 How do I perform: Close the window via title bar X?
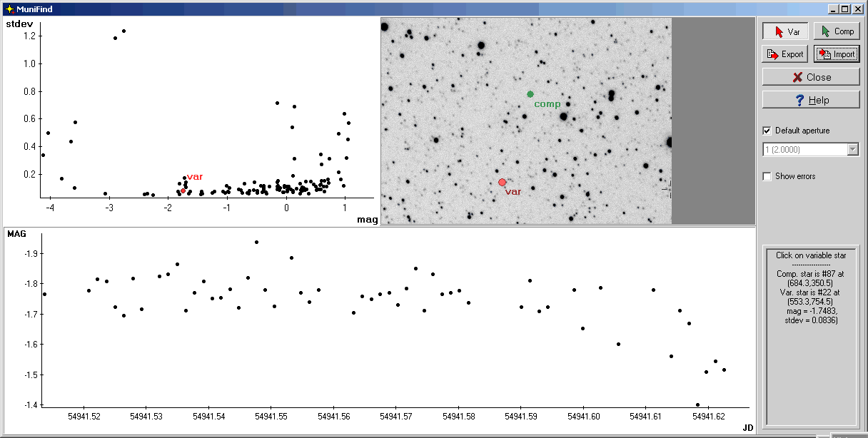857,9
